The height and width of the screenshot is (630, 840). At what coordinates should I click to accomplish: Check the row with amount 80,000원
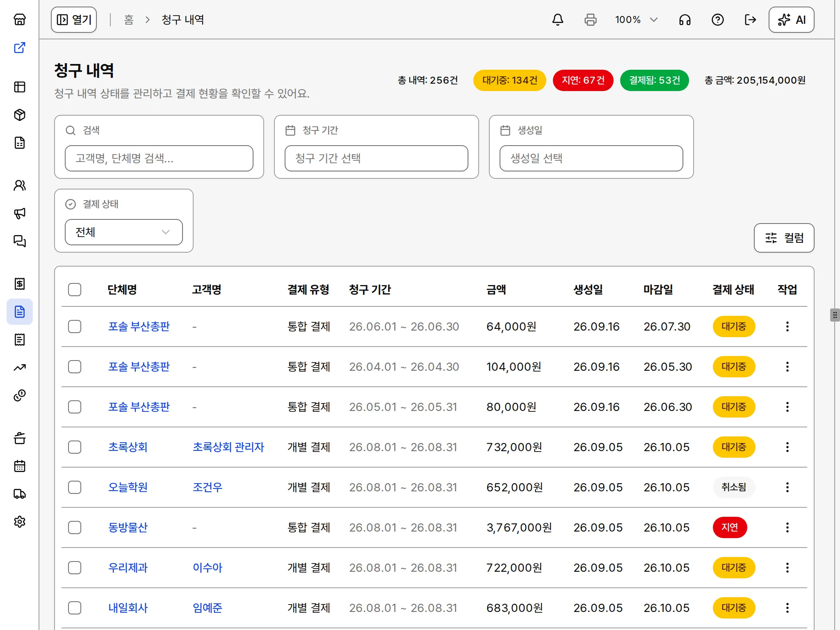(x=75, y=407)
